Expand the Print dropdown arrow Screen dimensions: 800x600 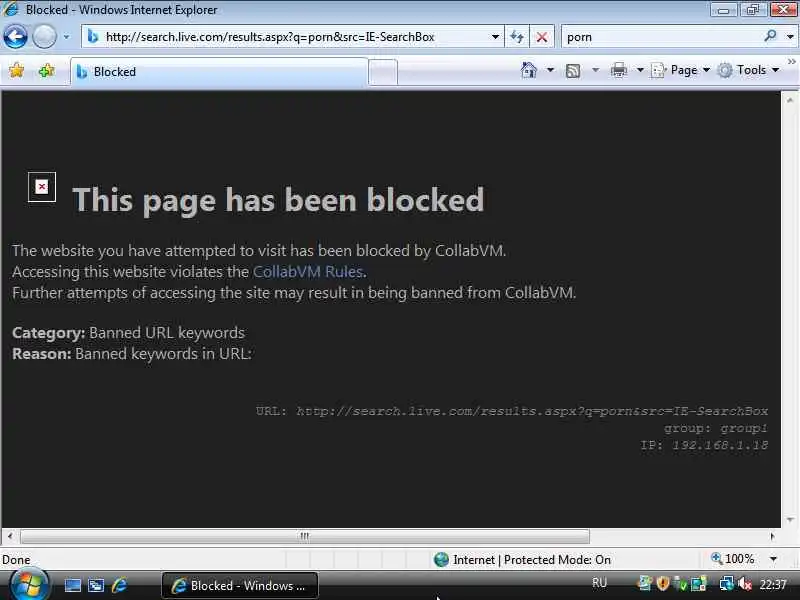(x=640, y=70)
